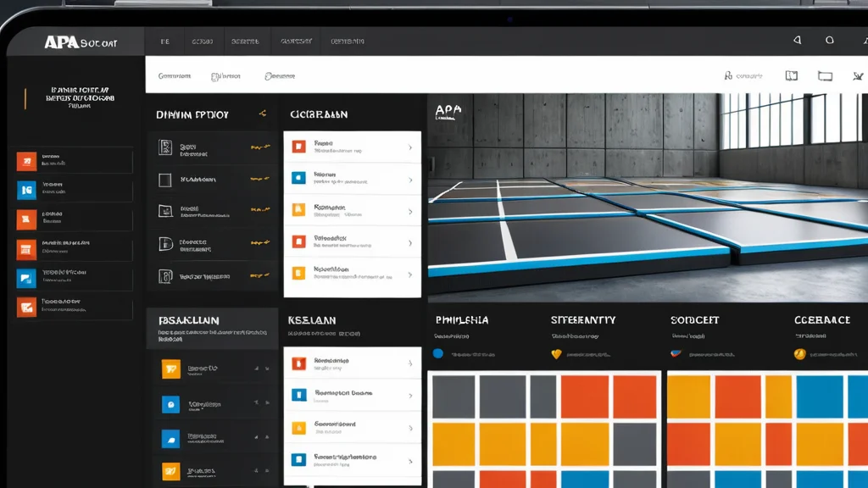
Task: Switch to the second white toolbar tab with the small icon
Action: (x=225, y=76)
